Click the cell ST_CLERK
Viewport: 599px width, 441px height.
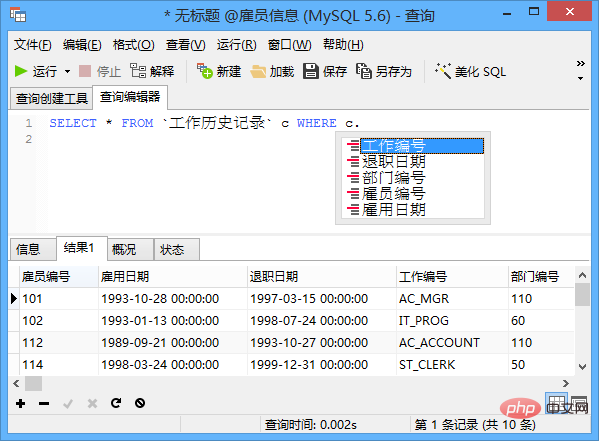pyautogui.click(x=452, y=365)
